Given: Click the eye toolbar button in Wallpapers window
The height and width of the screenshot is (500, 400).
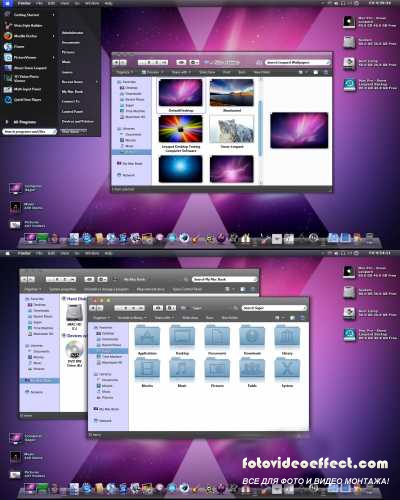Looking at the screenshot, I should 181,62.
